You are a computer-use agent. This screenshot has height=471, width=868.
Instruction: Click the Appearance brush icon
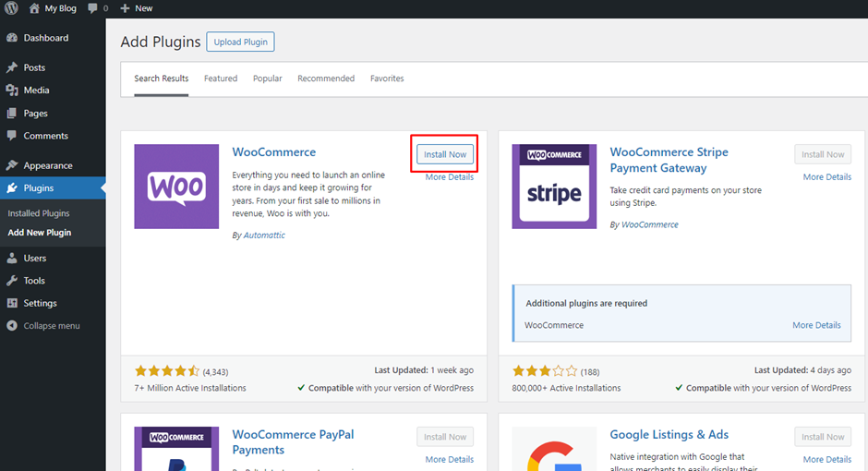point(12,165)
